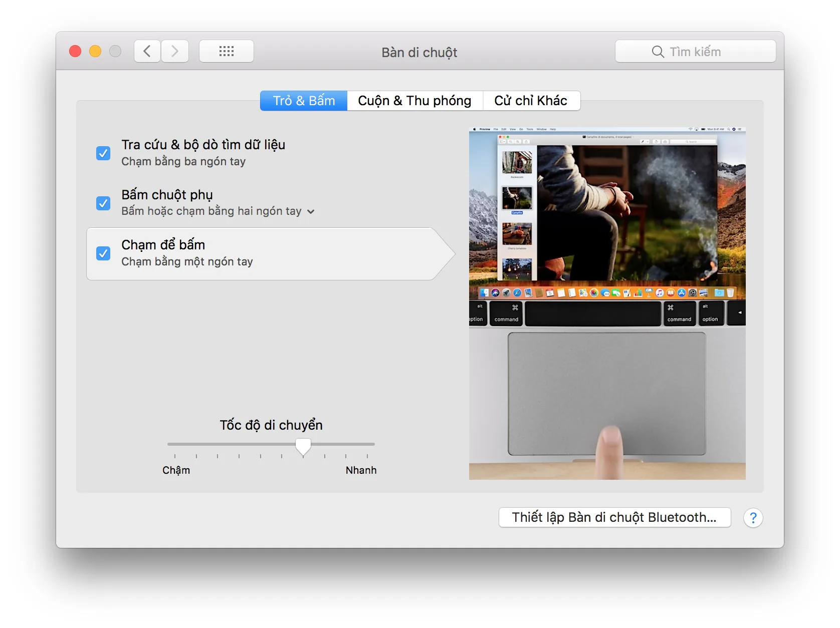Click Thiết lập Bàn di chuột Bluetooth button
Image resolution: width=840 pixels, height=628 pixels.
pyautogui.click(x=614, y=517)
